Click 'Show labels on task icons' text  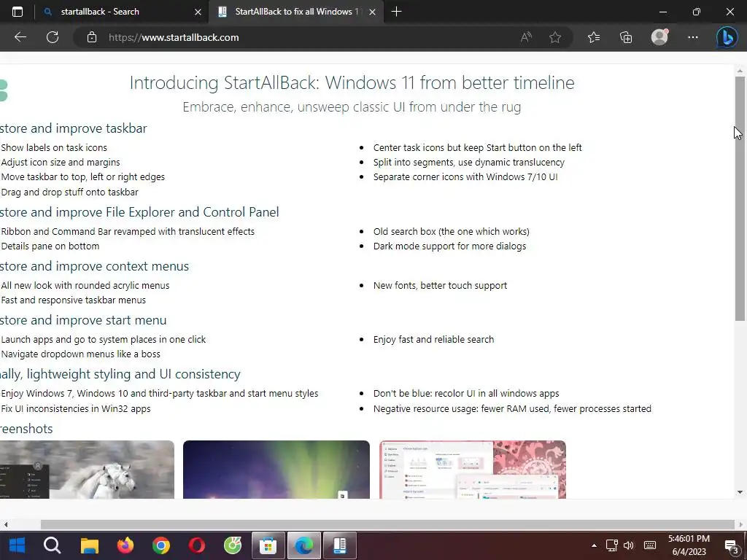[x=54, y=147]
